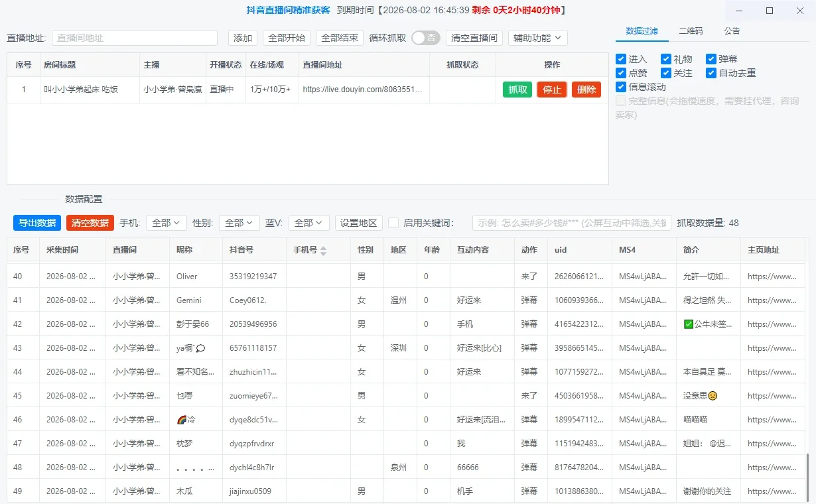Screen dimensions: 816x504
Task: Select the 1万+/10万+ online count cell
Action: click(271, 90)
